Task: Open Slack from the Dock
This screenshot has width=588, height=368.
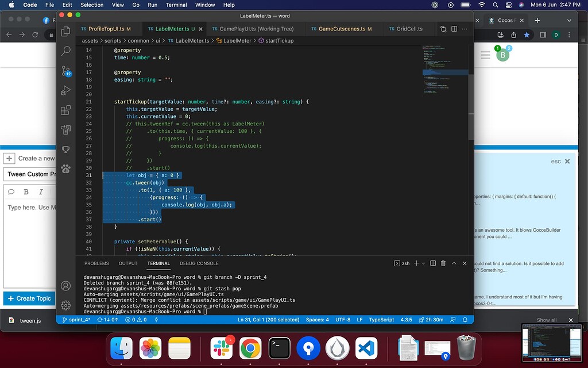Action: click(x=220, y=348)
